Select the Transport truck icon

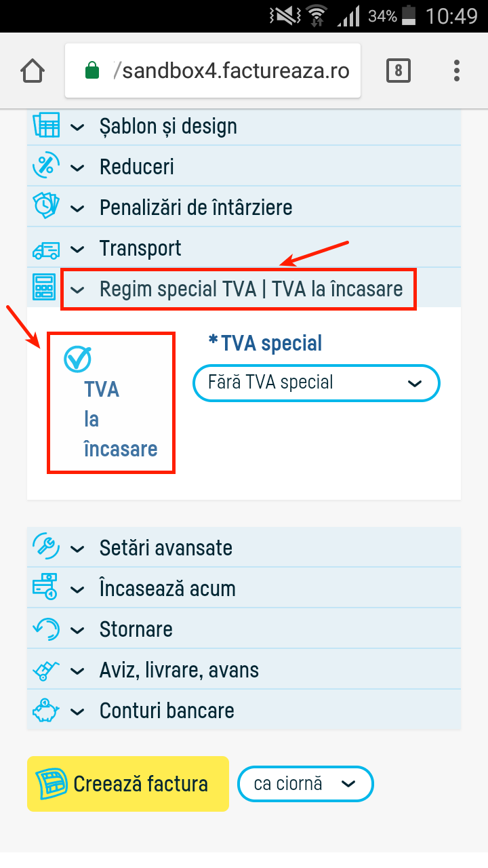43,248
